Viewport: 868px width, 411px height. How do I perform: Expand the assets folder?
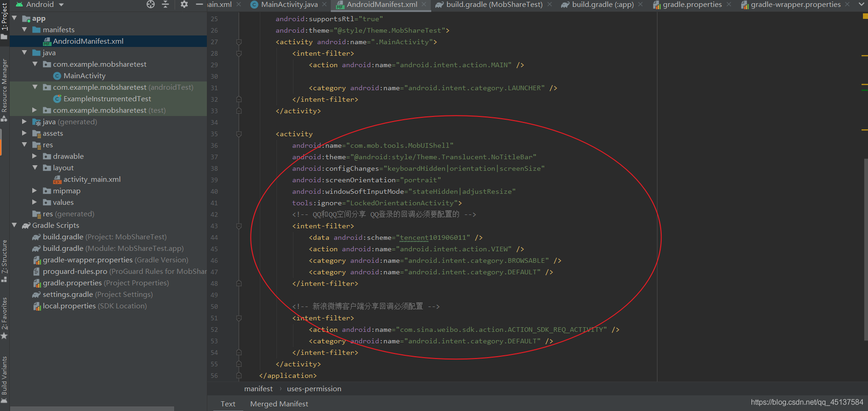(24, 133)
